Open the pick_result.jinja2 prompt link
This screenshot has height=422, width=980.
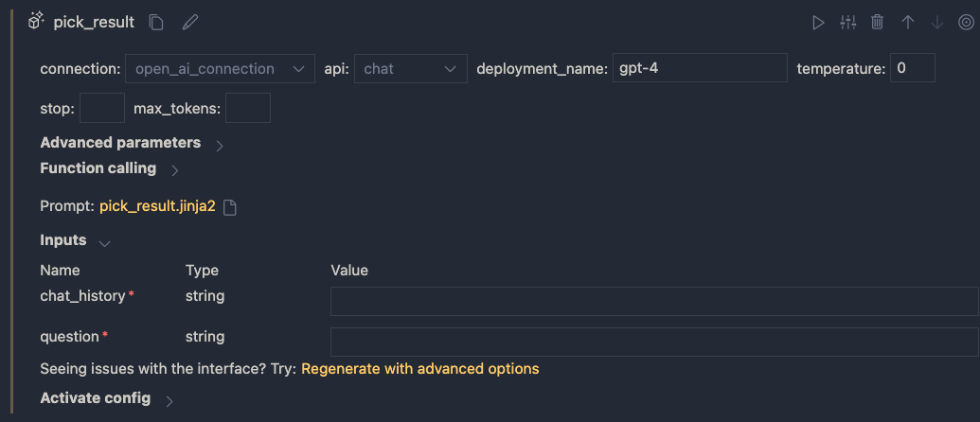[x=157, y=206]
